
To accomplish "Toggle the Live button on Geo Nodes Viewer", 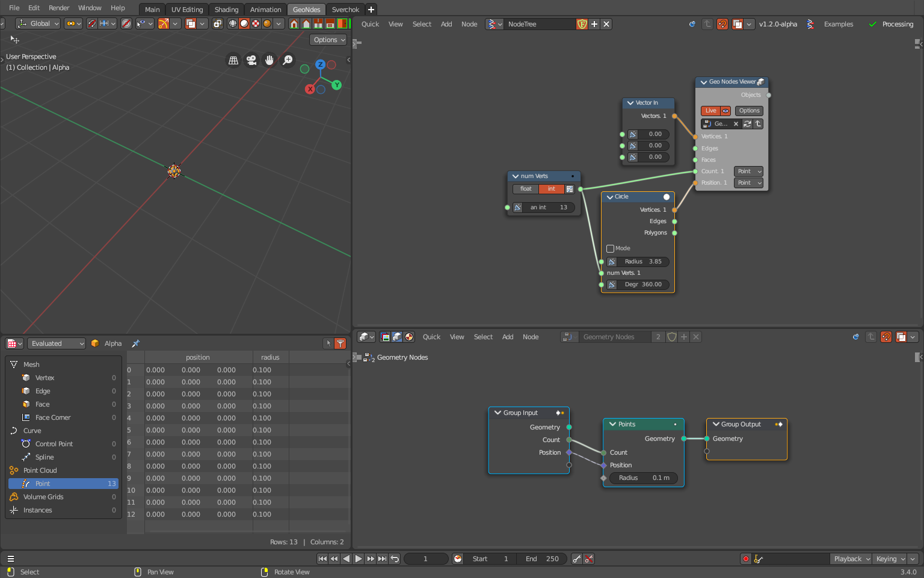I will [710, 111].
